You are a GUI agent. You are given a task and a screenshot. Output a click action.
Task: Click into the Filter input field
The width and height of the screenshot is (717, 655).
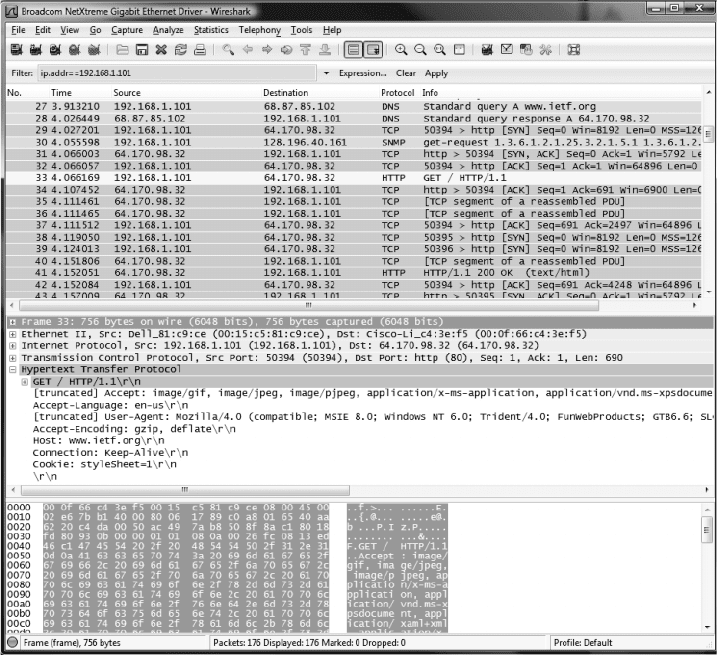(177, 73)
